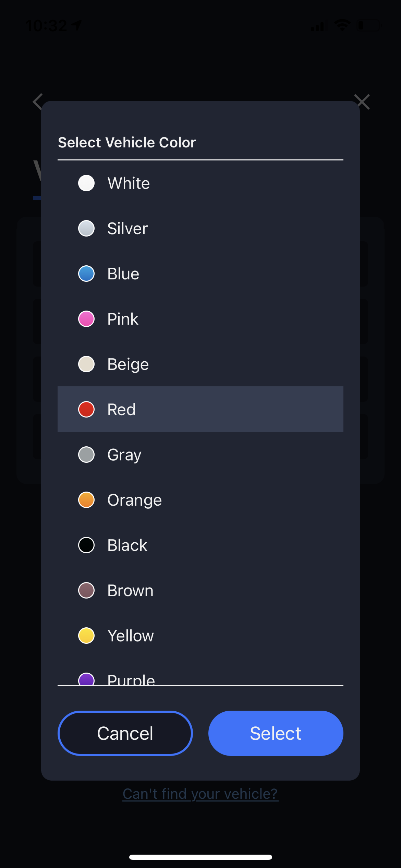Choose Brown from the list
This screenshot has height=868, width=401.
[x=130, y=591]
